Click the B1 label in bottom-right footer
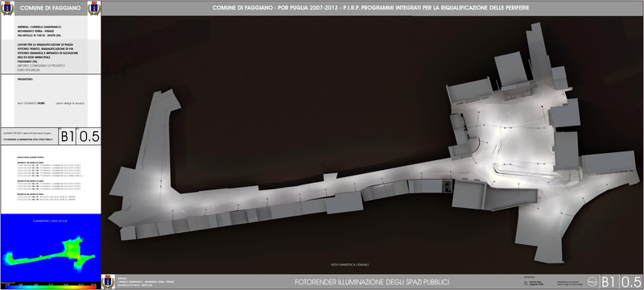 click(x=610, y=282)
